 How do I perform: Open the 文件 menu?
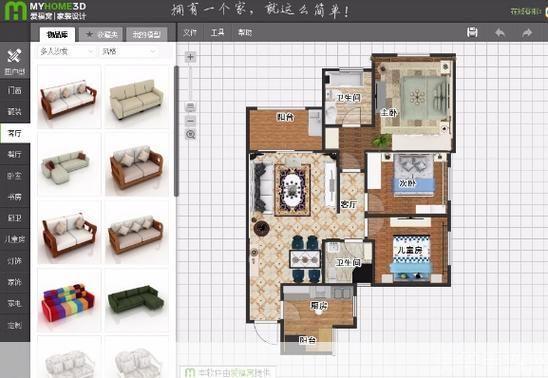pos(190,32)
